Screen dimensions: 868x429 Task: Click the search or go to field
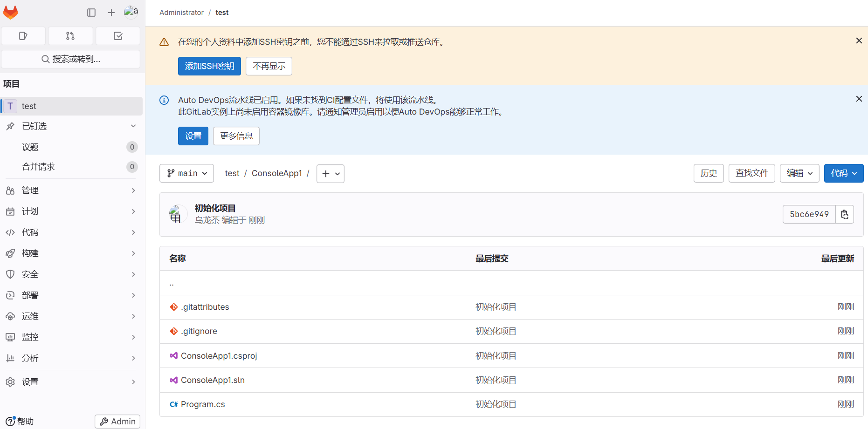71,59
